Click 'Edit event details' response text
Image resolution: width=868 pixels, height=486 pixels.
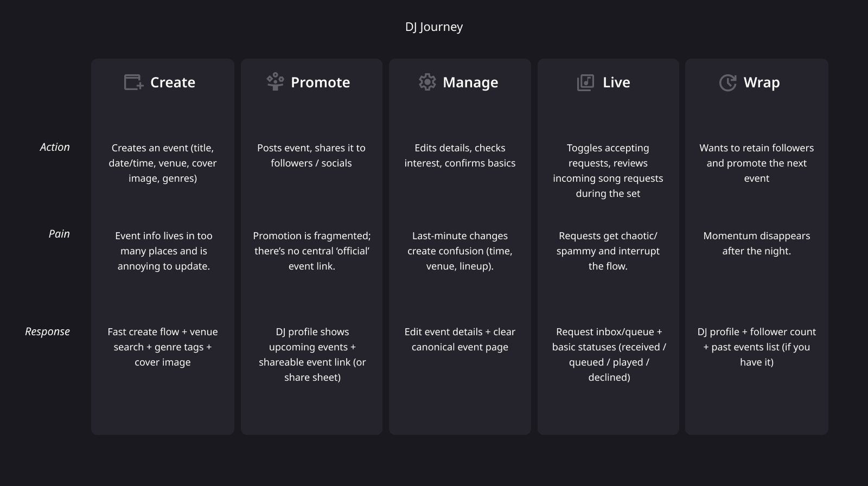tap(460, 339)
